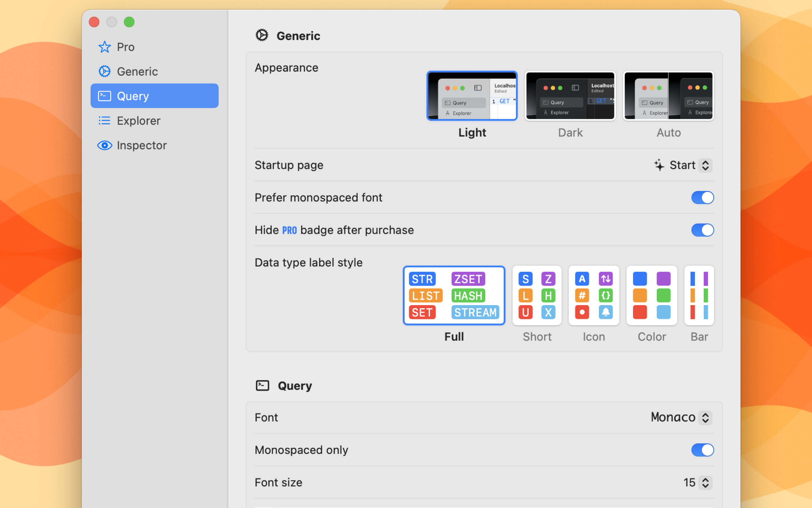Click the green zoom window button
This screenshot has width=812, height=508.
(129, 22)
